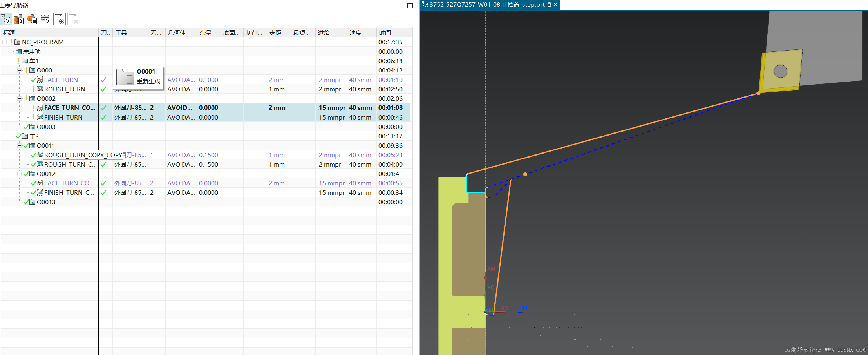Image resolution: width=868 pixels, height=355 pixels.
Task: Collapse the 车2 program group
Action: [x=12, y=136]
